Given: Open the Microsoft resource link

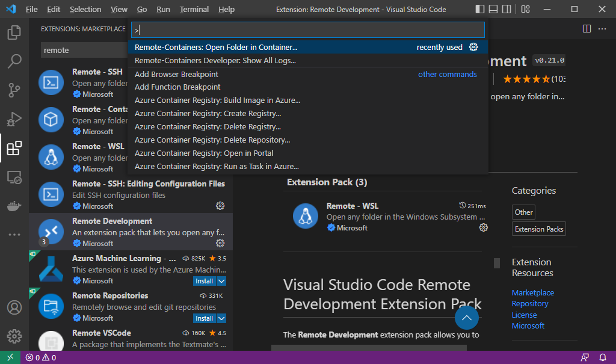Looking at the screenshot, I should click(x=528, y=326).
